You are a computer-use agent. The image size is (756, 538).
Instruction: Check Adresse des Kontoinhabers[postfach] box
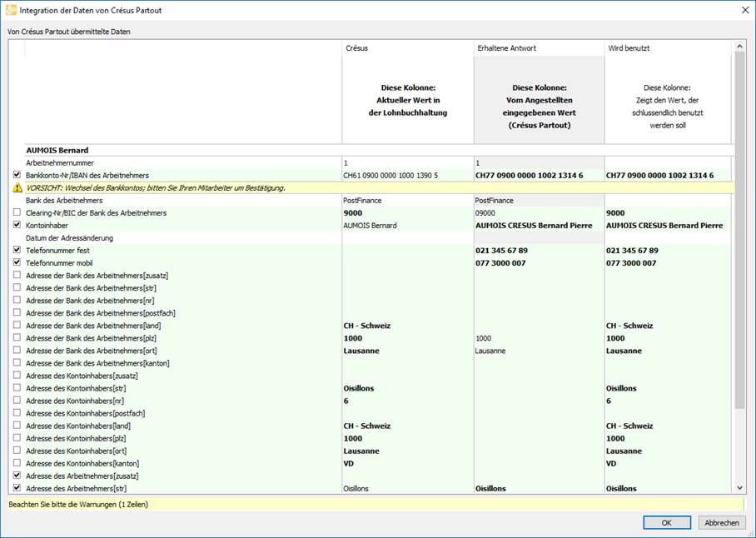click(x=17, y=412)
